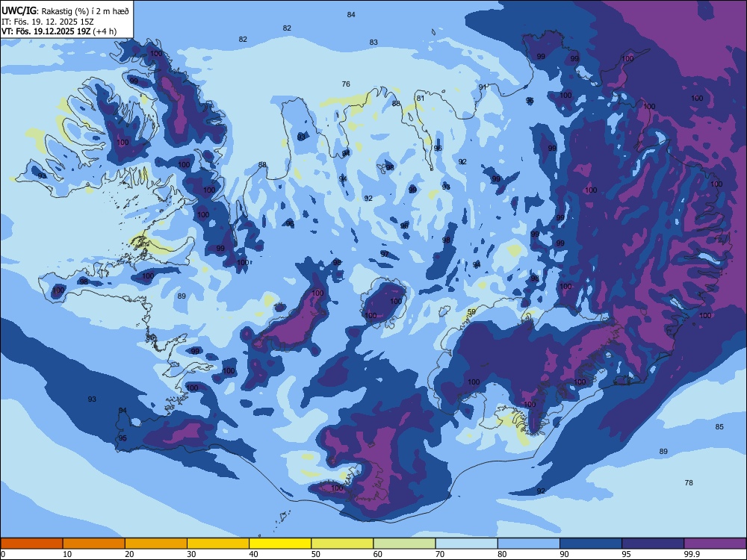Click the humidity value '81' on the map
This screenshot has height=560, width=747.
pos(420,99)
